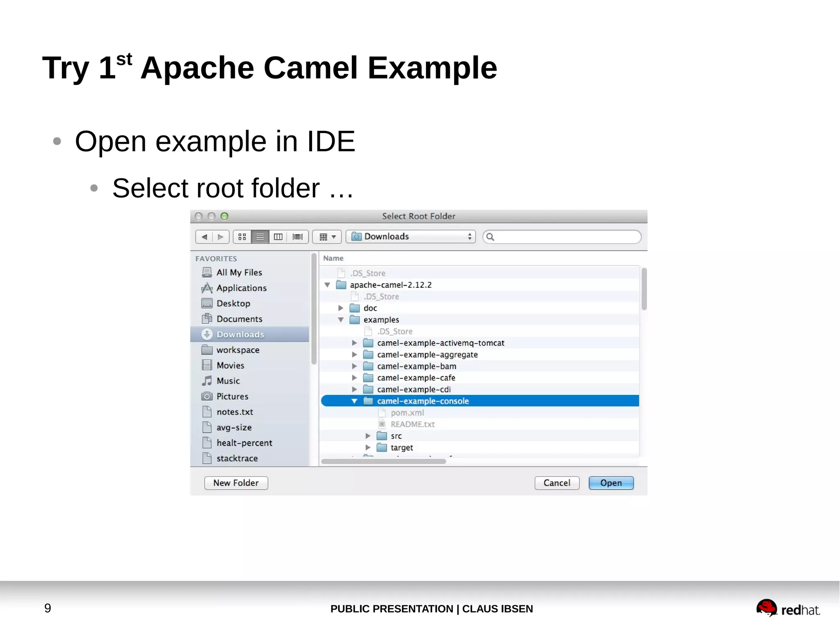Select camel-example-cafe row
This screenshot has height=630, width=840.
pyautogui.click(x=479, y=378)
